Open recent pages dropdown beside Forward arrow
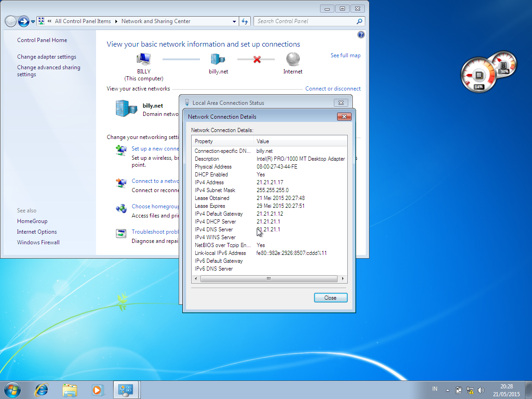The image size is (532, 399). point(33,22)
